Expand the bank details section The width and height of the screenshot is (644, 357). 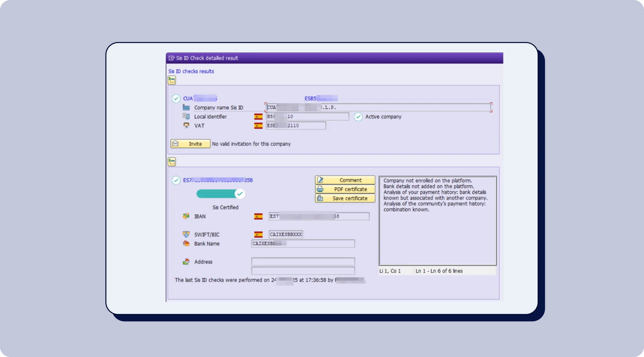pyautogui.click(x=172, y=161)
